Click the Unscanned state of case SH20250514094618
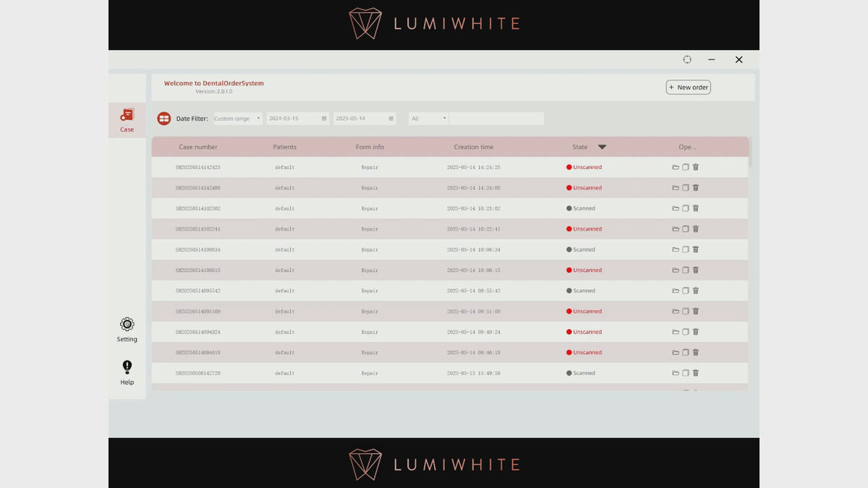868x488 pixels. point(584,353)
